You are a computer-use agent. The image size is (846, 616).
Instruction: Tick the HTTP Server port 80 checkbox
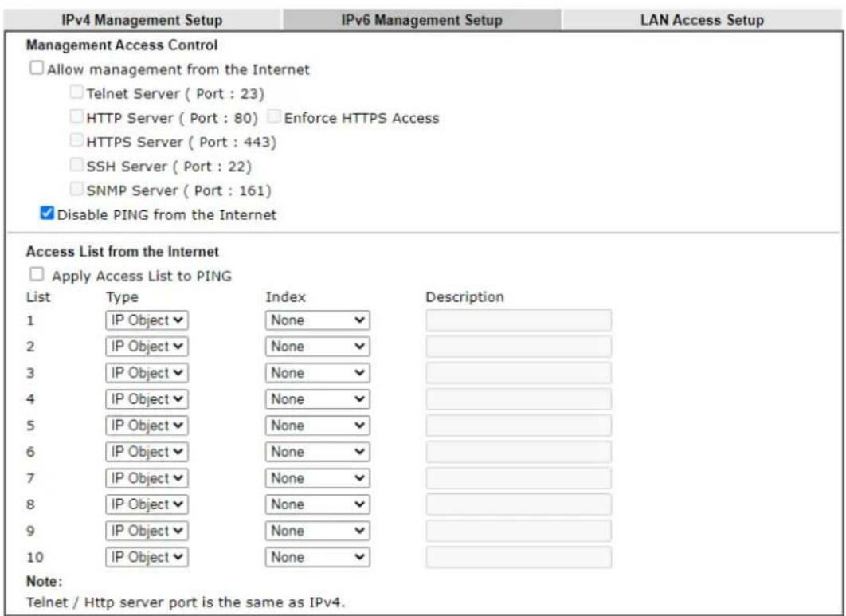pyautogui.click(x=76, y=116)
